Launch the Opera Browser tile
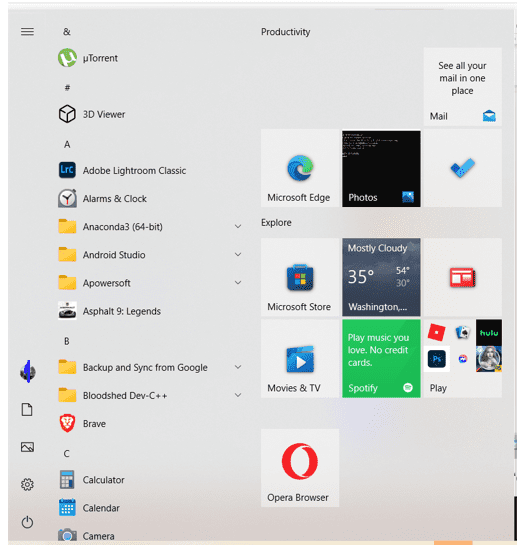Image resolution: width=517 pixels, height=545 pixels. tap(300, 467)
